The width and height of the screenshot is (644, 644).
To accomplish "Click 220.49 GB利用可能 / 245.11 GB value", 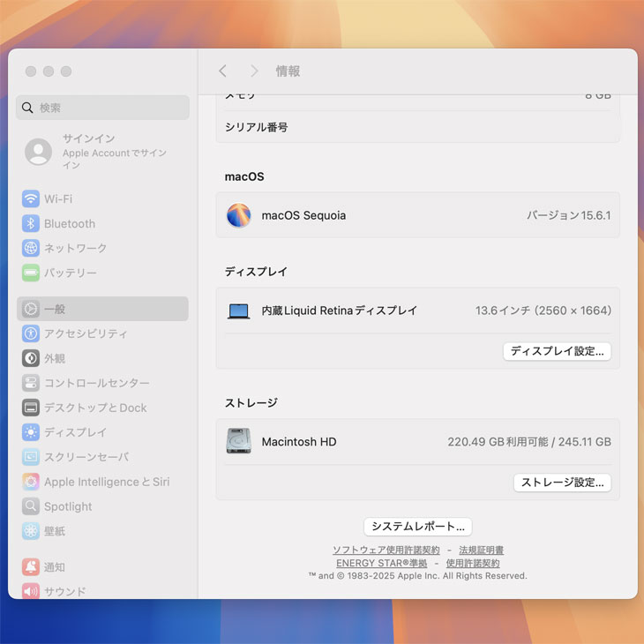I will click(529, 441).
